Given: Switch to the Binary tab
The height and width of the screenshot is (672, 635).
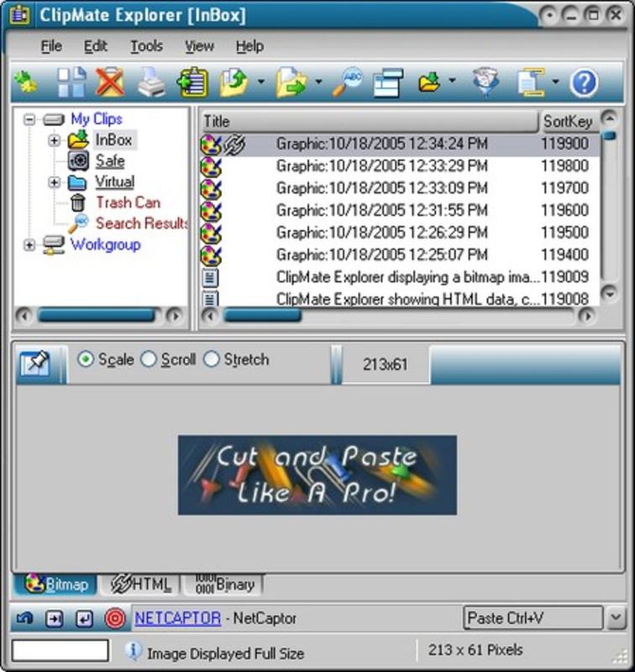Looking at the screenshot, I should pyautogui.click(x=224, y=585).
